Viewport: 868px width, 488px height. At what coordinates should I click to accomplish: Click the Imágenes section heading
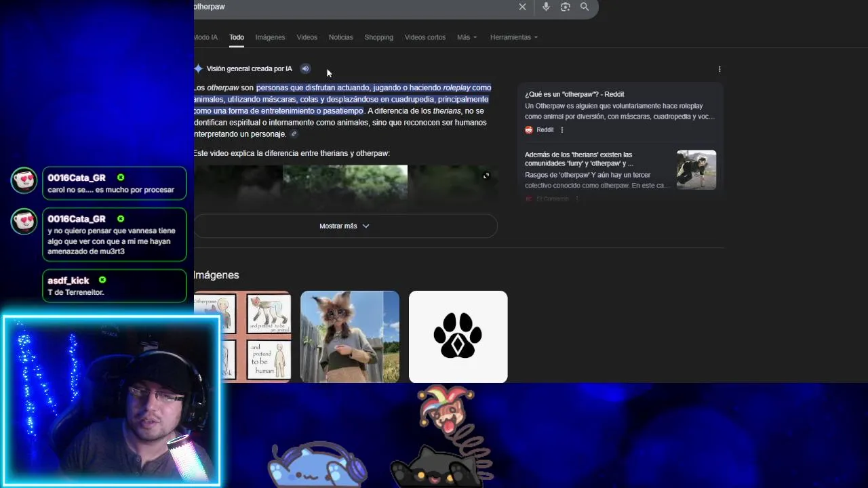pyautogui.click(x=216, y=275)
